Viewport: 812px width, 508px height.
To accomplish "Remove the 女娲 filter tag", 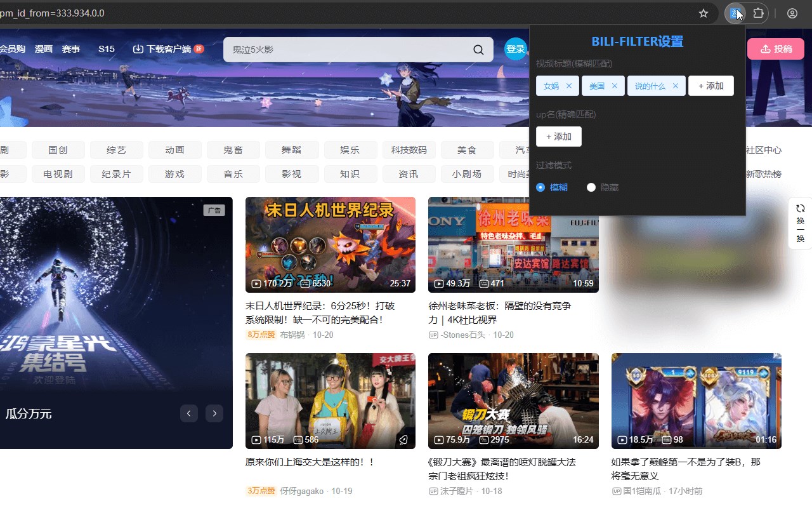I will [569, 86].
